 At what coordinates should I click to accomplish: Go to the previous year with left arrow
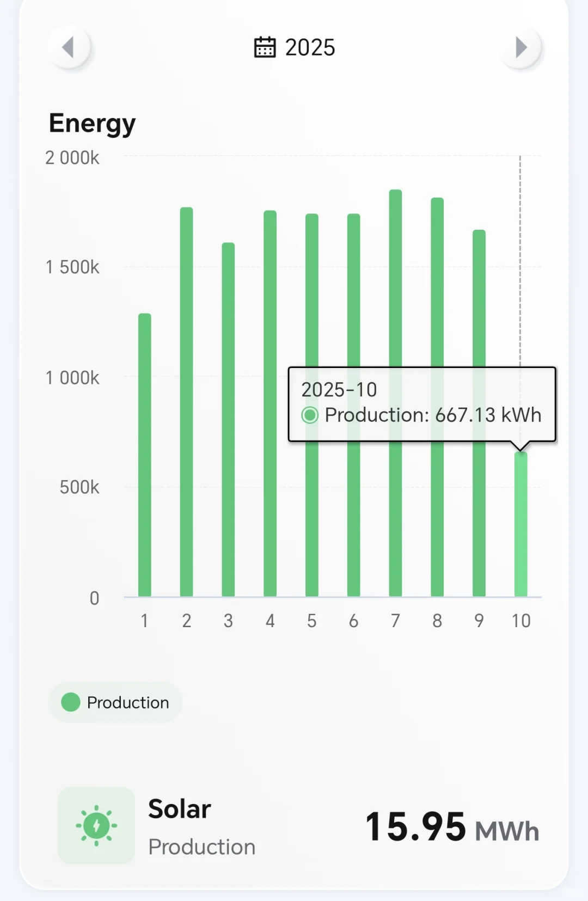click(69, 47)
